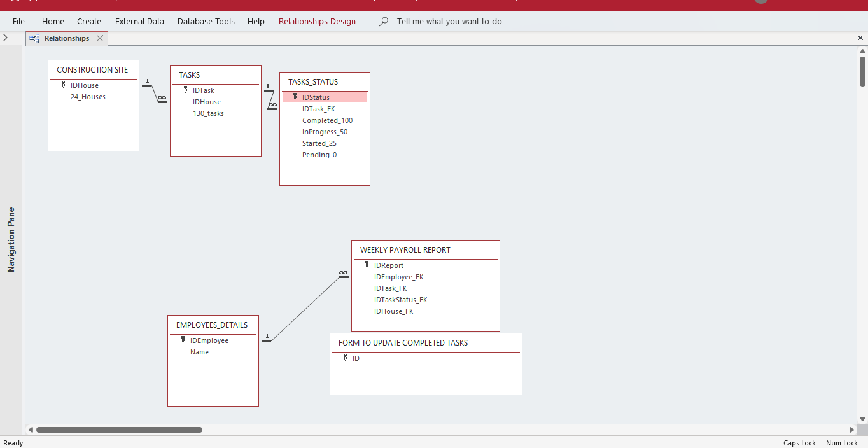Click the vertical scrollbar down arrow

click(x=862, y=419)
